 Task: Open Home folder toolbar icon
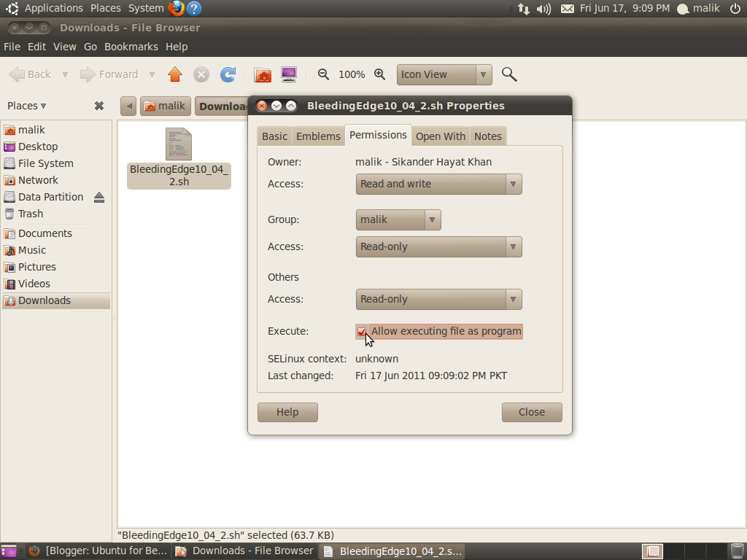263,74
